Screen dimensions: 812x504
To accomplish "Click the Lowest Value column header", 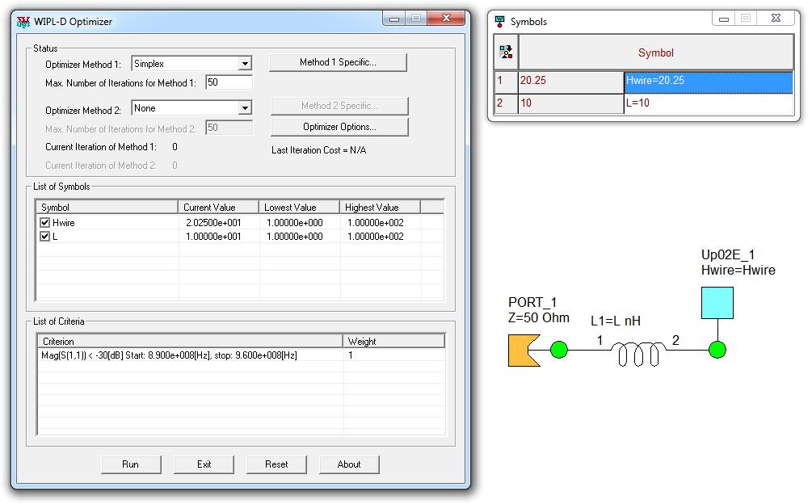I will tap(299, 207).
